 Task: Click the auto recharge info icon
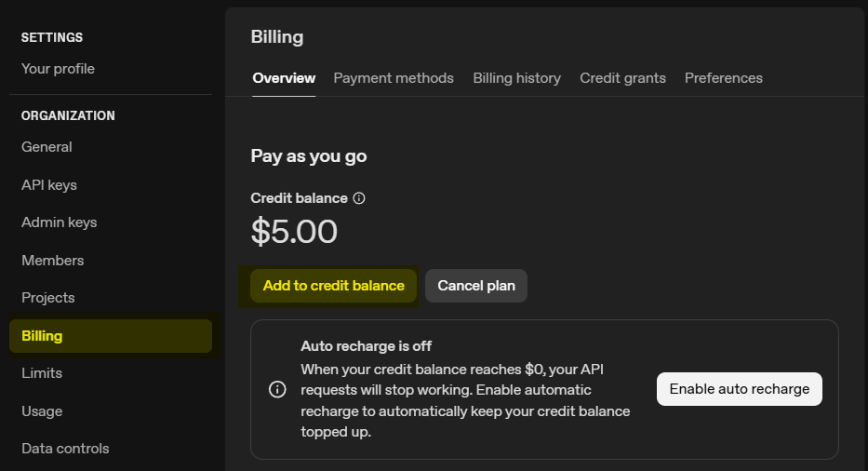pyautogui.click(x=277, y=389)
